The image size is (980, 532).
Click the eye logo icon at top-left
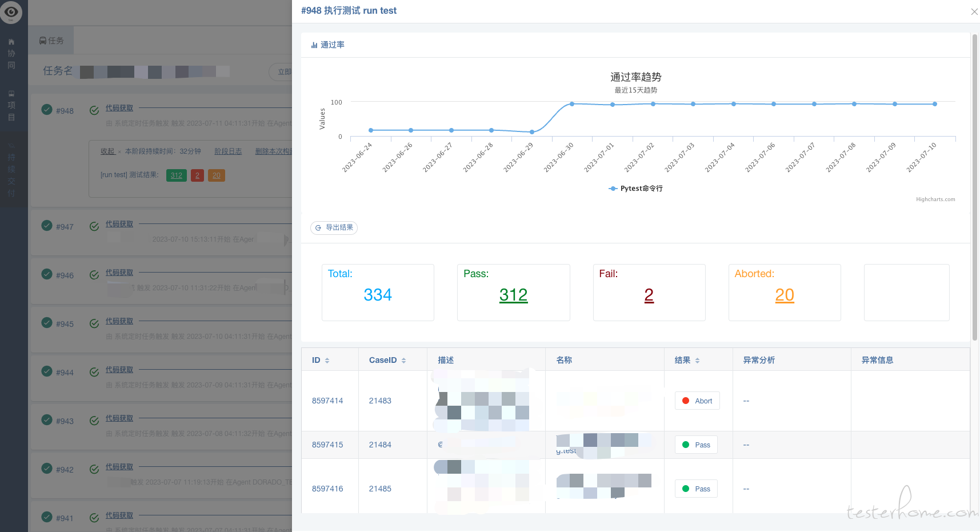click(11, 11)
